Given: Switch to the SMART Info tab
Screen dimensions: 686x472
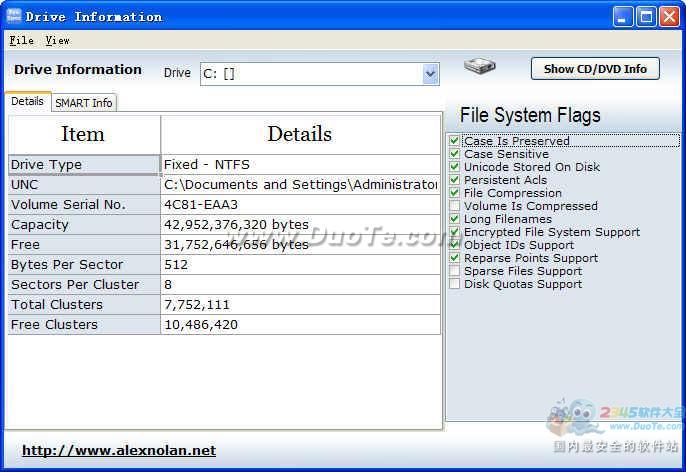Looking at the screenshot, I should 84,103.
